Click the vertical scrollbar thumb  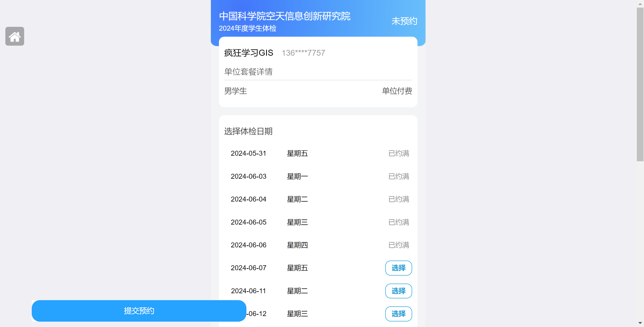click(640, 84)
